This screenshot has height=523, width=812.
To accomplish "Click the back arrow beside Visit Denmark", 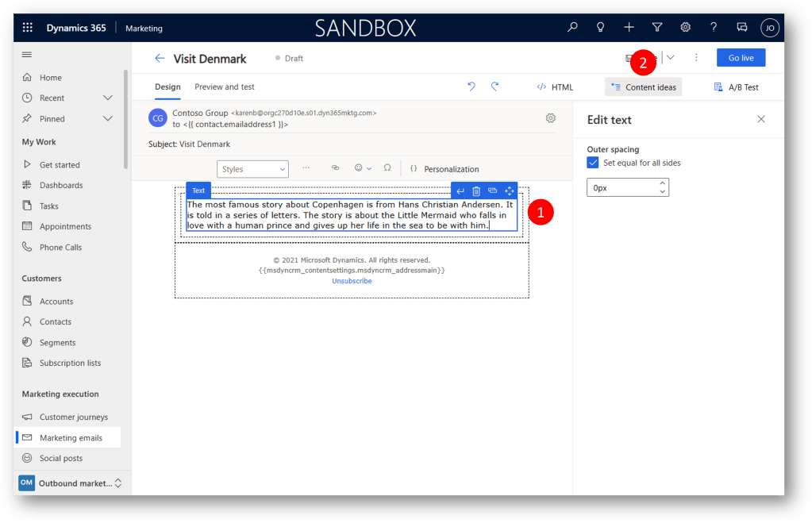I will point(160,58).
